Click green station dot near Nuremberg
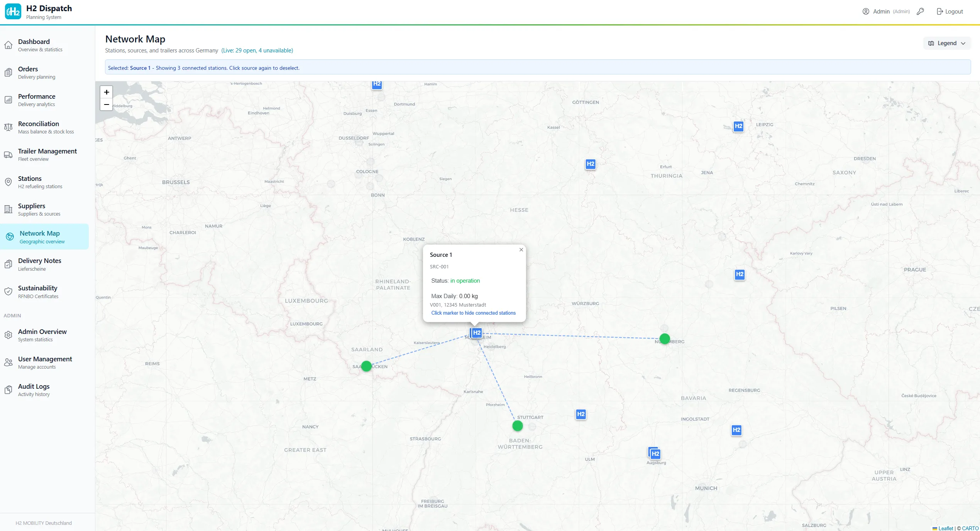 [x=665, y=339]
